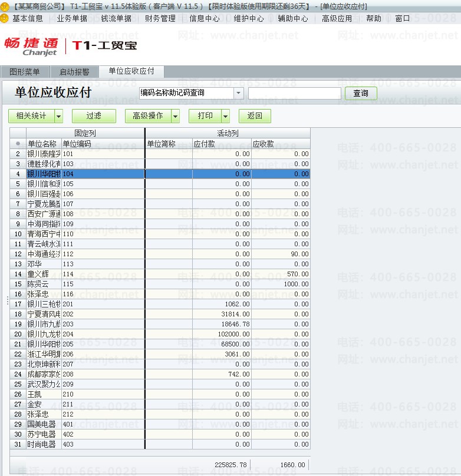
Task: Open the 信息中心 menu
Action: coord(205,18)
